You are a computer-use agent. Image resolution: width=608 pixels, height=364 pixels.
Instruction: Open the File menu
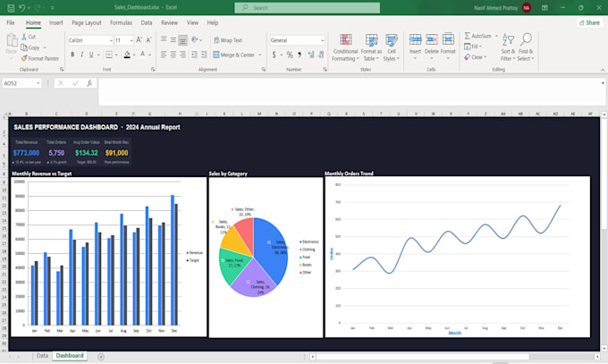[x=11, y=23]
